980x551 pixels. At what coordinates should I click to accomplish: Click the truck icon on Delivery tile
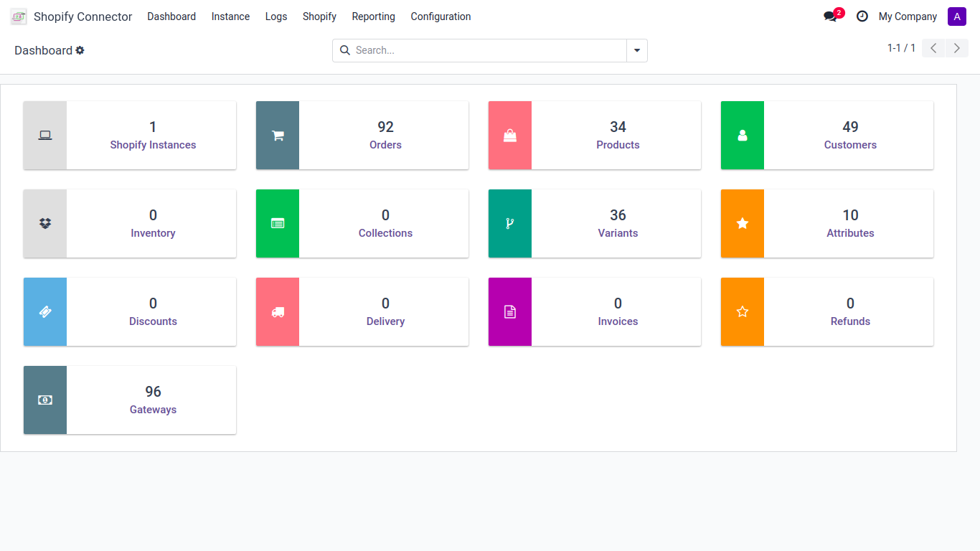pyautogui.click(x=278, y=312)
